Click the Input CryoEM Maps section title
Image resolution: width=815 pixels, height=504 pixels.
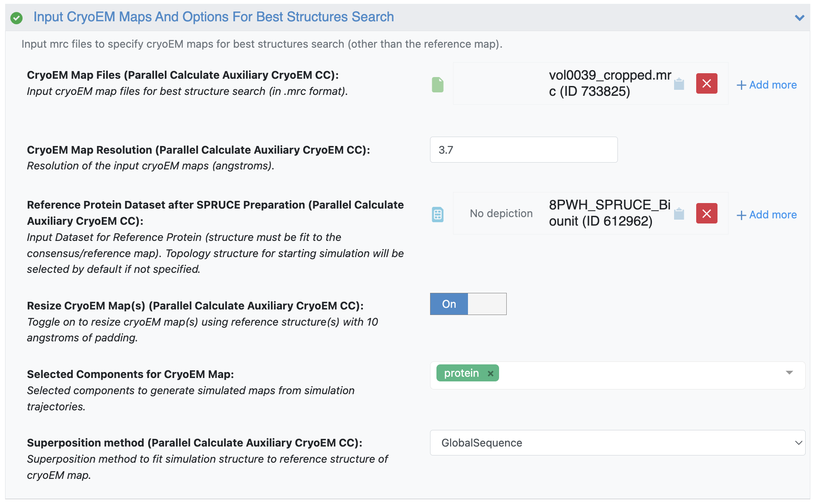click(x=213, y=17)
